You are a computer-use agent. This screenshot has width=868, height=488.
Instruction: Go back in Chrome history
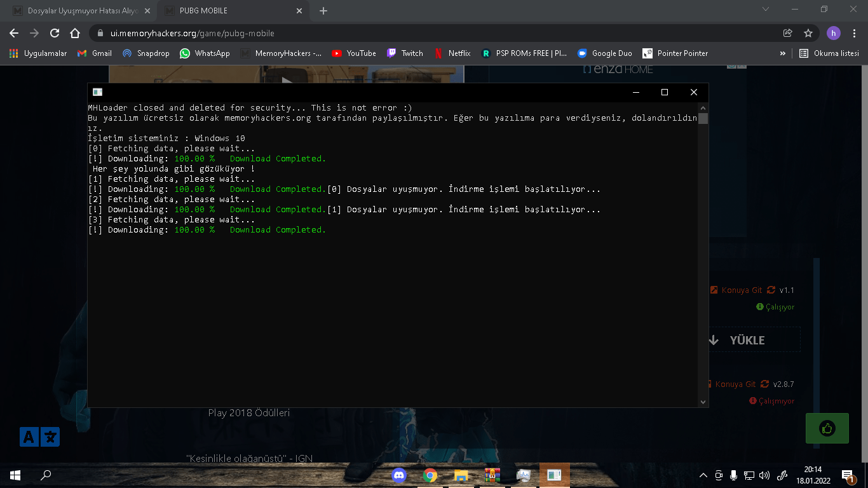pyautogui.click(x=14, y=33)
